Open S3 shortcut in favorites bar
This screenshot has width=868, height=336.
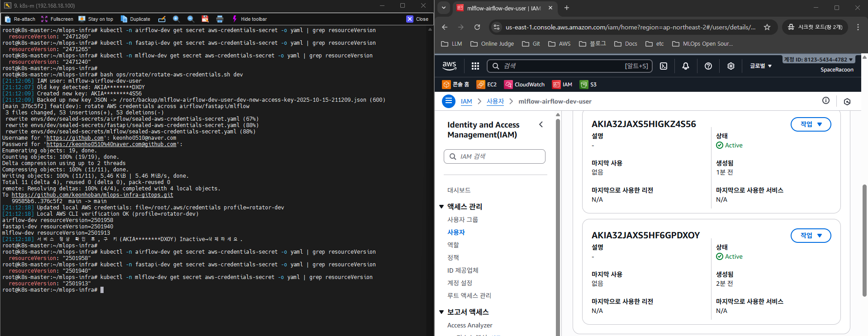point(588,85)
